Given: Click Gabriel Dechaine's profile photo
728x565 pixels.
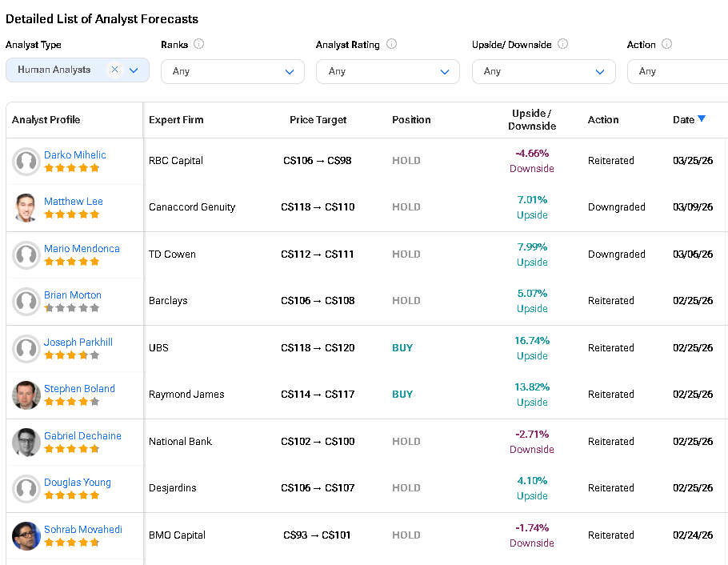Looking at the screenshot, I should coord(26,442).
